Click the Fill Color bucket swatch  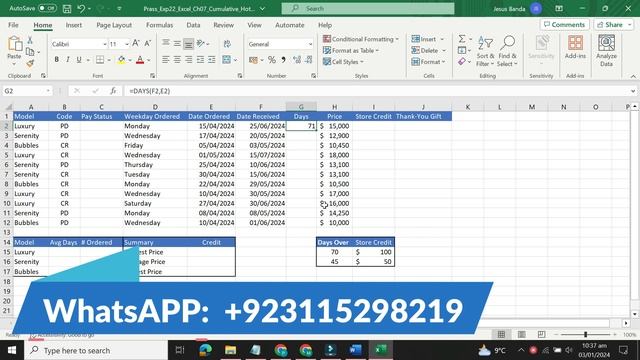tap(121, 60)
